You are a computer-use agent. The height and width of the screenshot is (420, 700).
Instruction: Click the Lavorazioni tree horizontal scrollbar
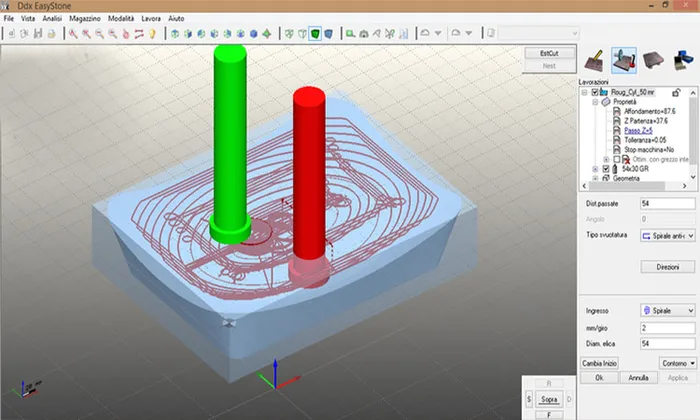[x=634, y=186]
